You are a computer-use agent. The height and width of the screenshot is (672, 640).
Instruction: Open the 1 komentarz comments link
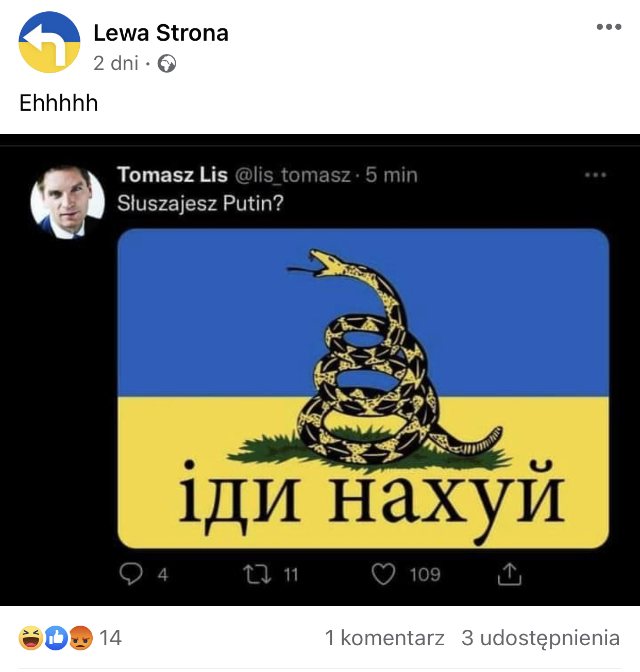pos(384,638)
